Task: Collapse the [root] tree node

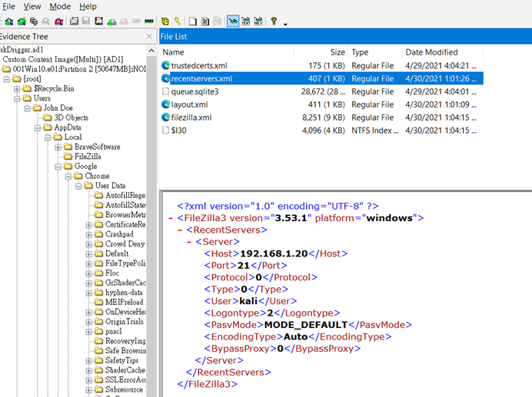Action: [x=7, y=79]
